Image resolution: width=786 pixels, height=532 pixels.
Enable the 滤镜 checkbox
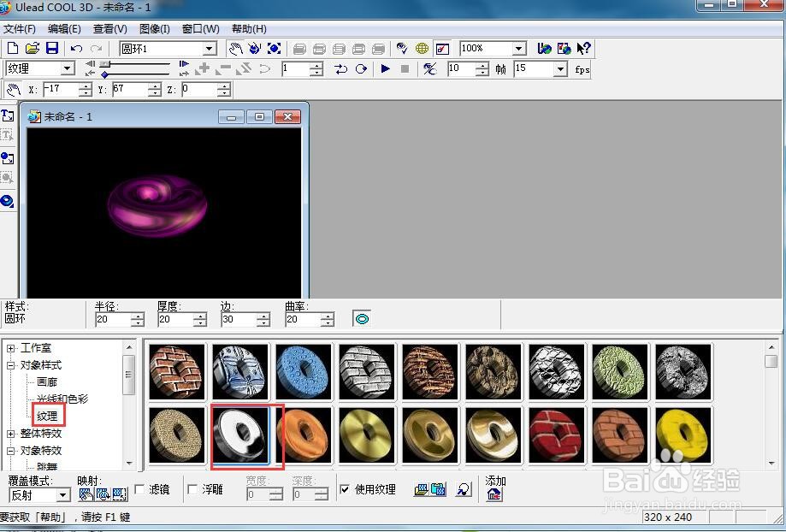point(140,489)
